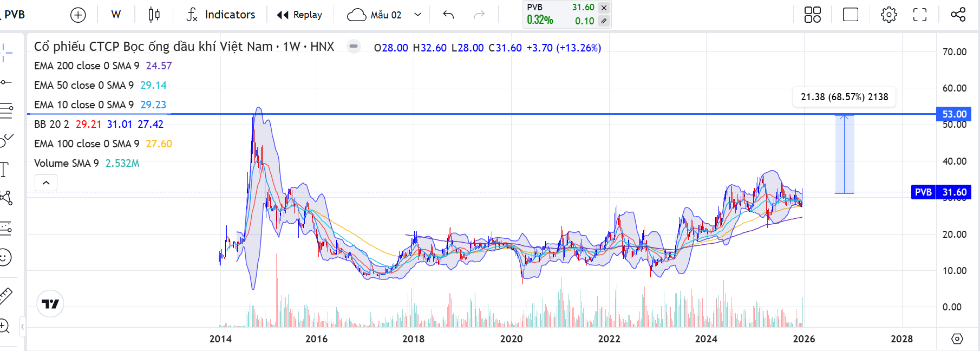Select the crosshair cursor tool
The height and width of the screenshot is (351, 980).
click(5, 53)
